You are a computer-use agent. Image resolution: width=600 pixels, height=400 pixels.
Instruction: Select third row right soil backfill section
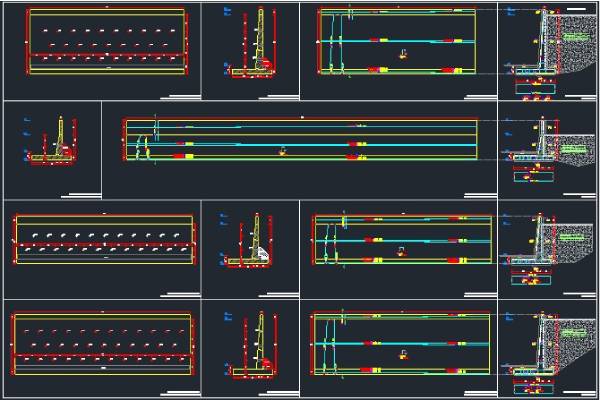tap(547, 245)
